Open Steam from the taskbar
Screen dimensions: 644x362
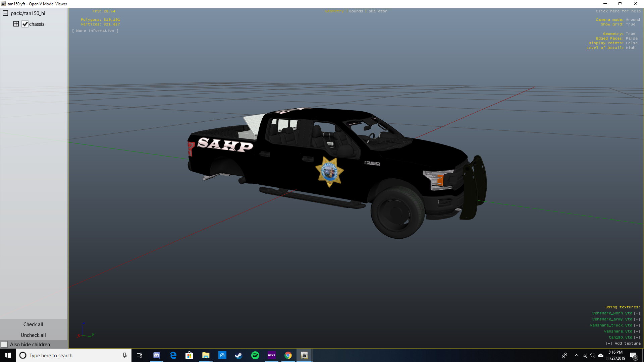click(238, 355)
